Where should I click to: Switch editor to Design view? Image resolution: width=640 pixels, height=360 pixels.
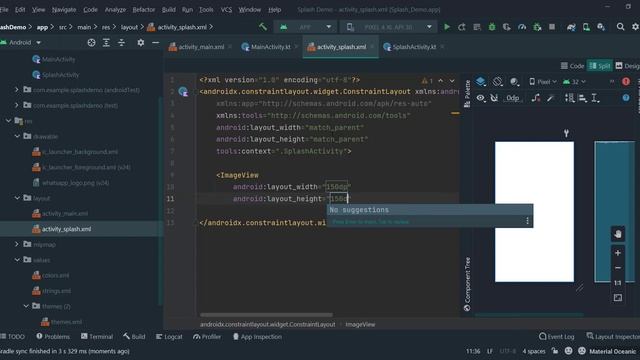point(627,66)
